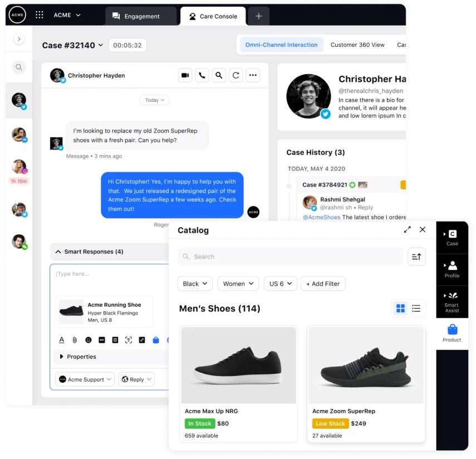Switch to the Care Console tab
This screenshot has width=476, height=459.
click(x=213, y=16)
